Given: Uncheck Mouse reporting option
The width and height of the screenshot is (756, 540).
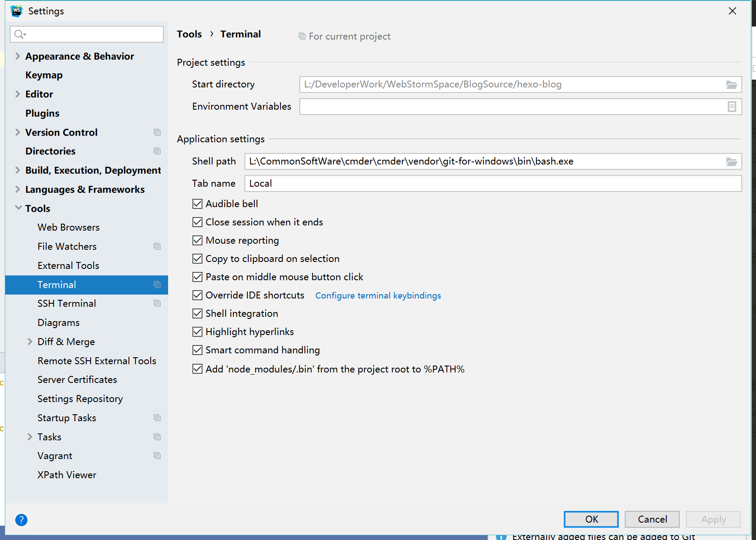Looking at the screenshot, I should click(197, 240).
